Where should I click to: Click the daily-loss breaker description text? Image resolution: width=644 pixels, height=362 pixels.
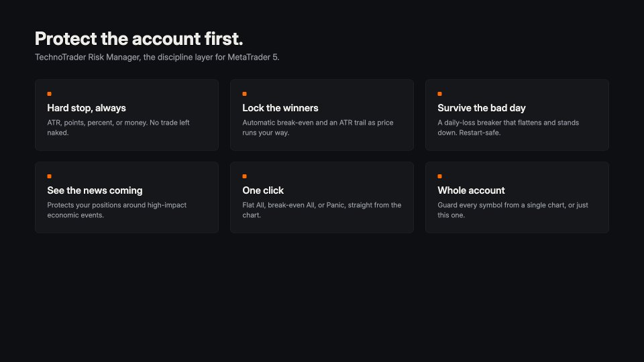click(508, 127)
